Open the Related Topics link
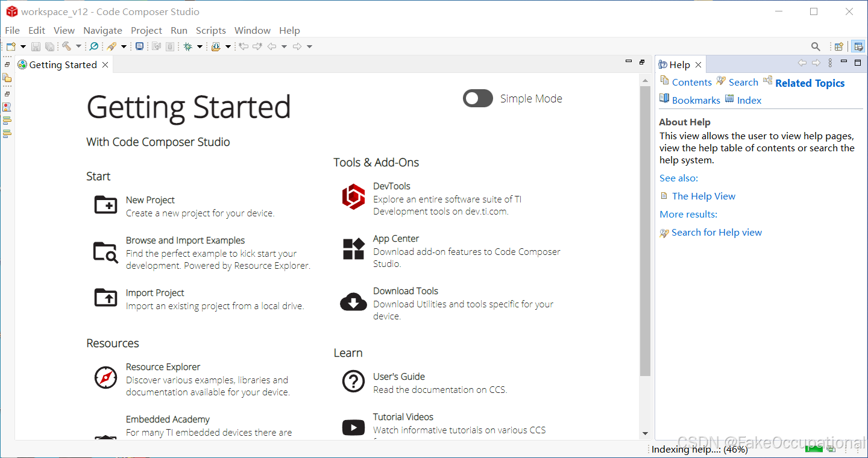The image size is (868, 458). 810,83
